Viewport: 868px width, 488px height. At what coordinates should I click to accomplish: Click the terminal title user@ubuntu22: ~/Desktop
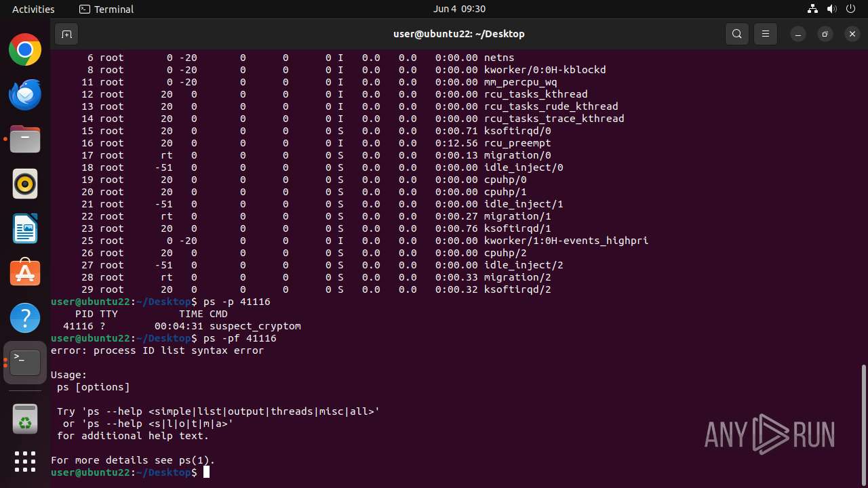[459, 34]
